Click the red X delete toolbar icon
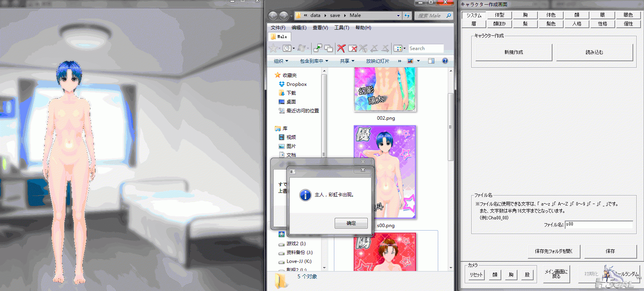 click(x=341, y=48)
